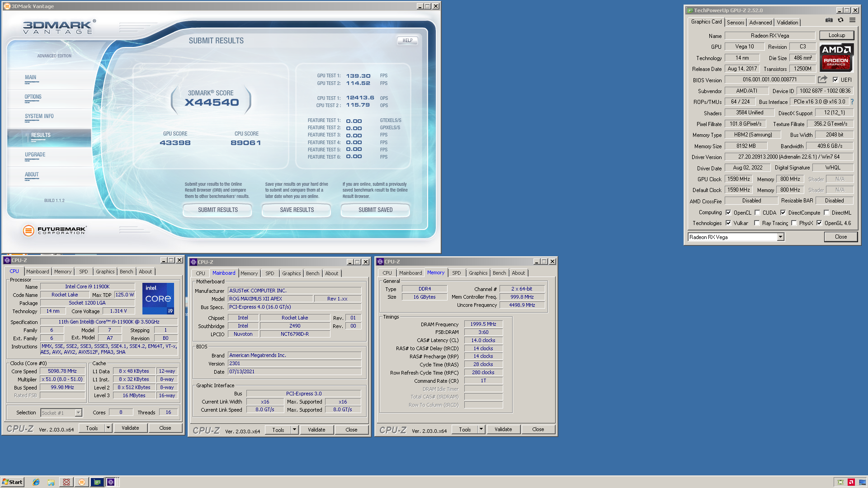The image size is (868, 488).
Task: Click the BIOS export share icon
Action: [x=822, y=80]
